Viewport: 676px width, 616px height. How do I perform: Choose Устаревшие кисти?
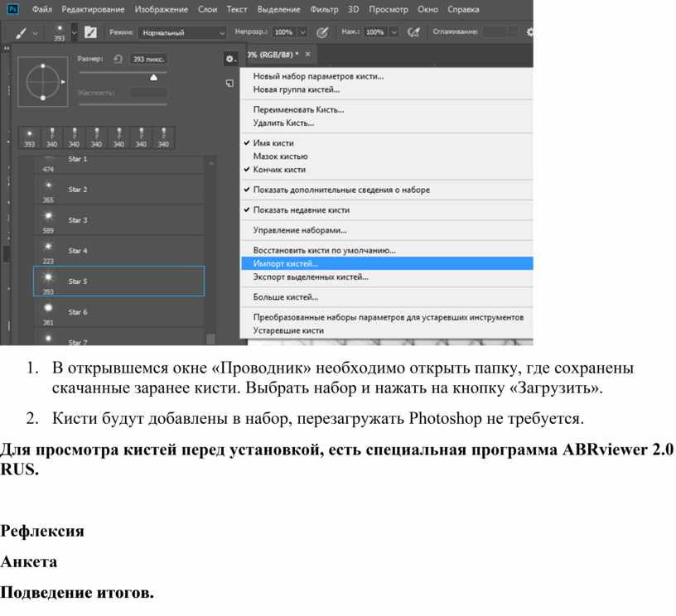288,331
